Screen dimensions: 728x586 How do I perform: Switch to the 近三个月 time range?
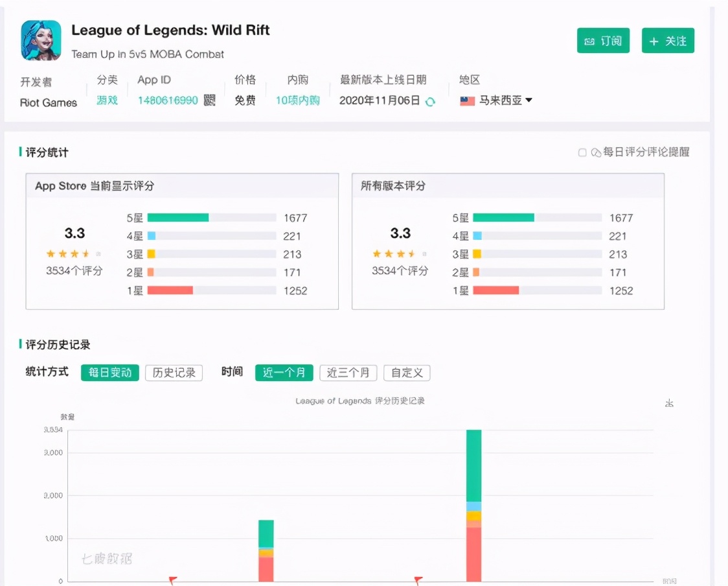(x=348, y=373)
